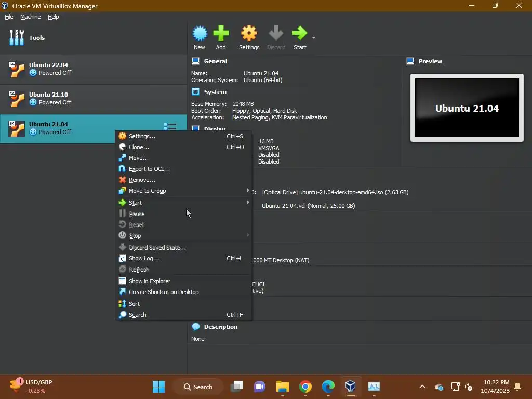
Task: Choose Remove... in the context menu
Action: tap(183, 179)
